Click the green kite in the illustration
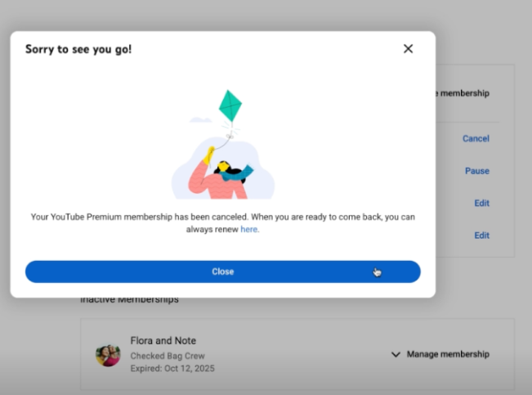Image resolution: width=532 pixels, height=395 pixels. point(230,105)
